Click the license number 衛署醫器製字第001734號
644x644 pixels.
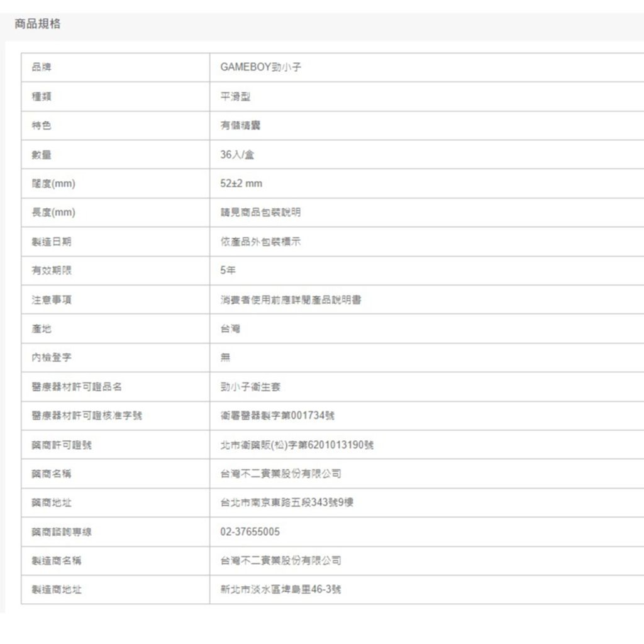pyautogui.click(x=277, y=415)
